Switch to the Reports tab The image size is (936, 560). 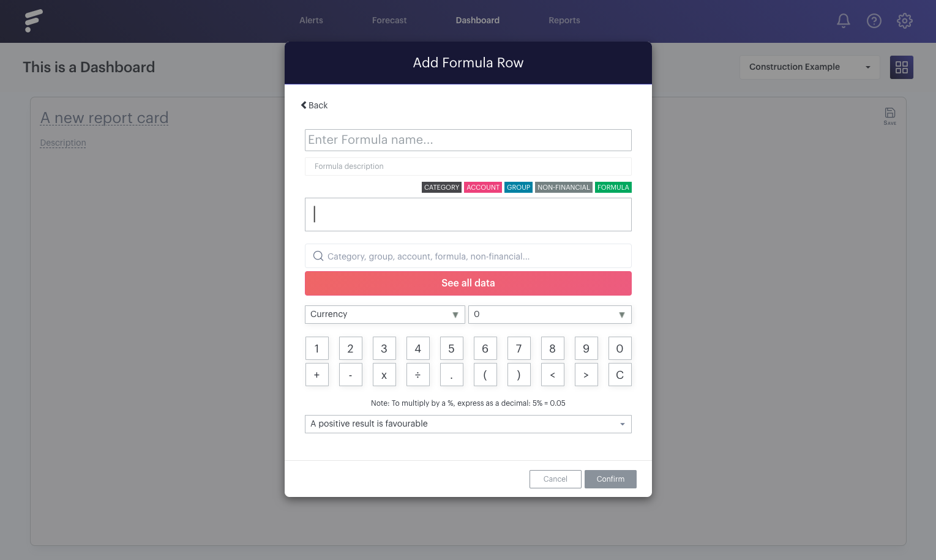point(564,20)
